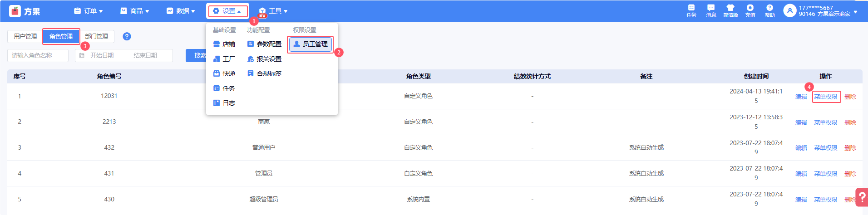The image size is (868, 215).
Task: Click 编辑 for role 2213
Action: (801, 122)
